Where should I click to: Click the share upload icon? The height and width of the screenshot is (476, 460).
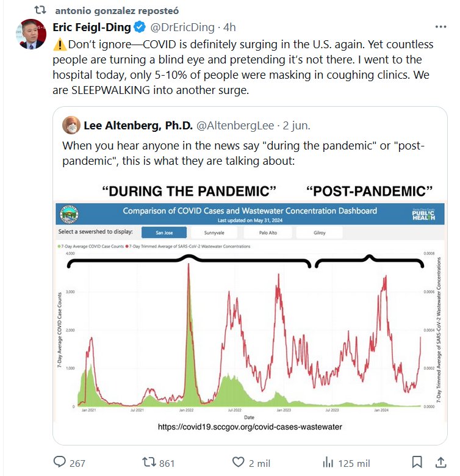[440, 462]
